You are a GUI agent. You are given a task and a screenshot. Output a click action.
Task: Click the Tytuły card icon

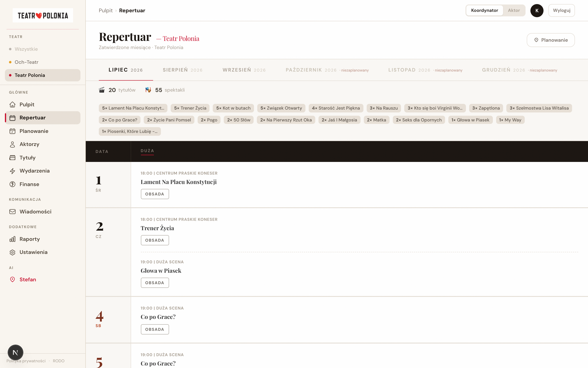pyautogui.click(x=12, y=158)
